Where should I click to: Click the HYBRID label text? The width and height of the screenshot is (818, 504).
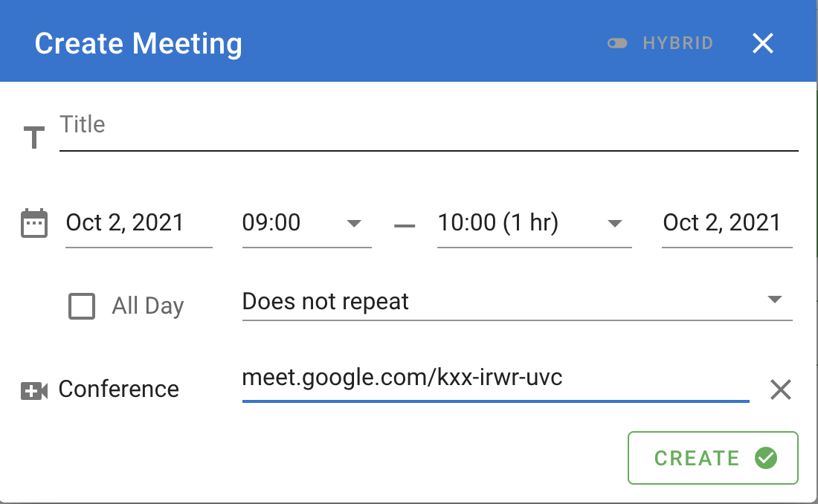677,43
